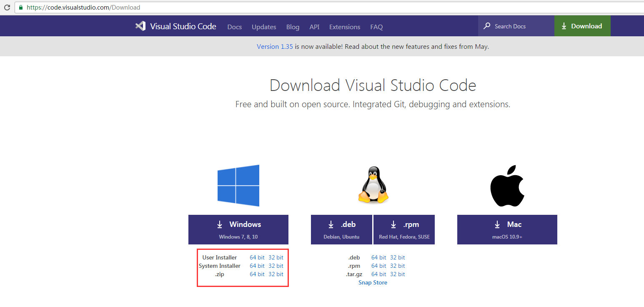Download Linux .rpm 32 bit link
644x307 pixels.
pyautogui.click(x=398, y=266)
